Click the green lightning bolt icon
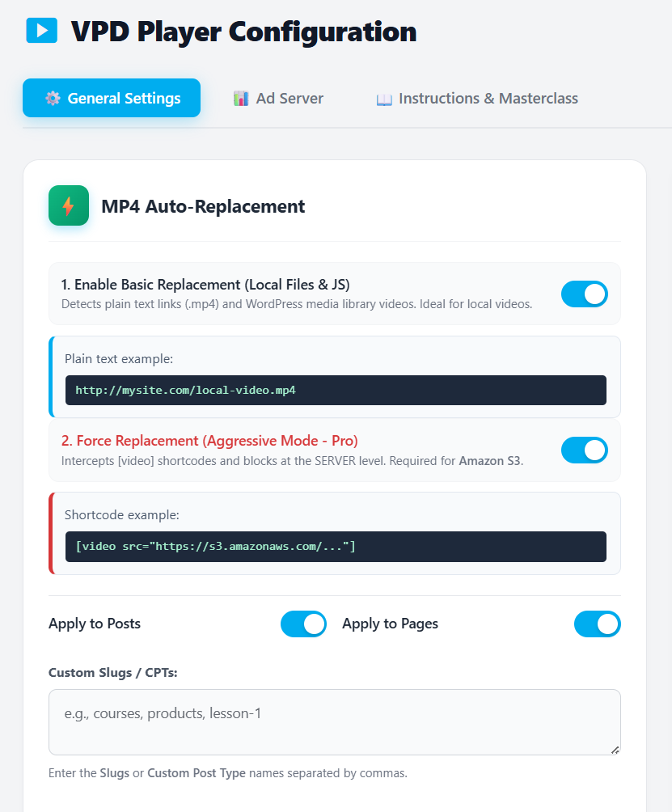672x812 pixels. tap(69, 205)
